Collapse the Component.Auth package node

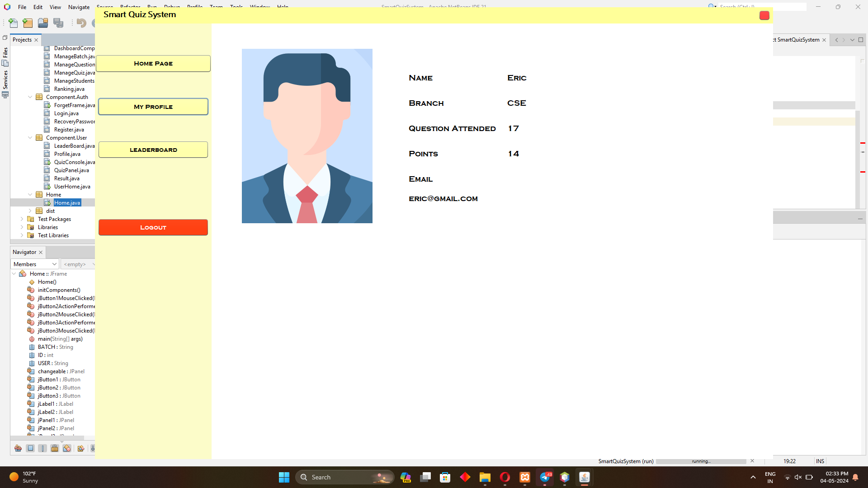30,97
